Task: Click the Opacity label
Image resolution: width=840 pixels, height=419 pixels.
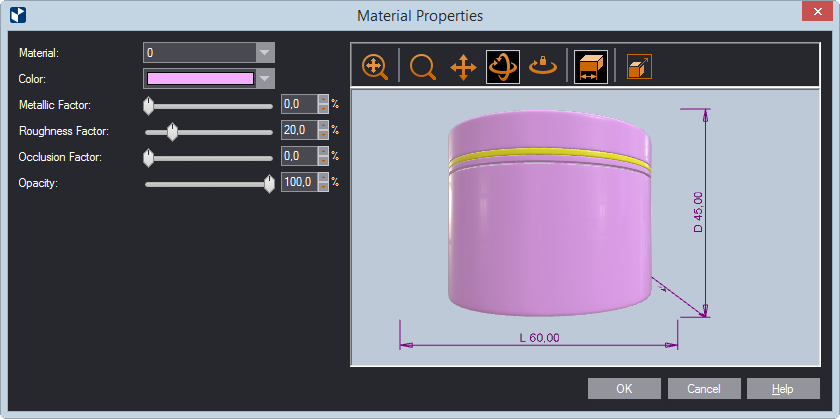Action: (38, 183)
